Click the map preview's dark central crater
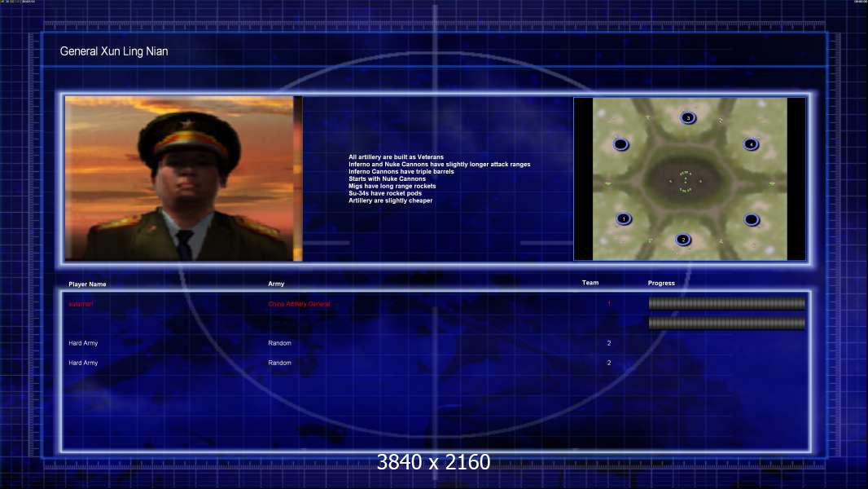 686,181
